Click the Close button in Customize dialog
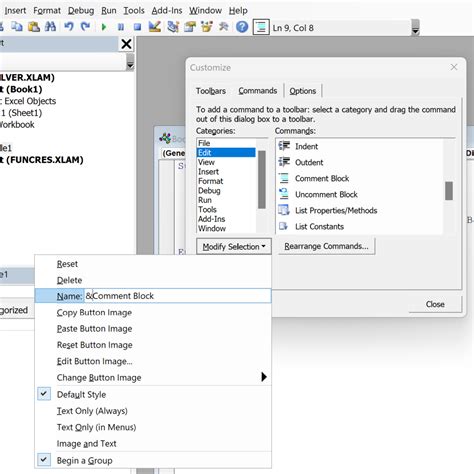 (435, 304)
